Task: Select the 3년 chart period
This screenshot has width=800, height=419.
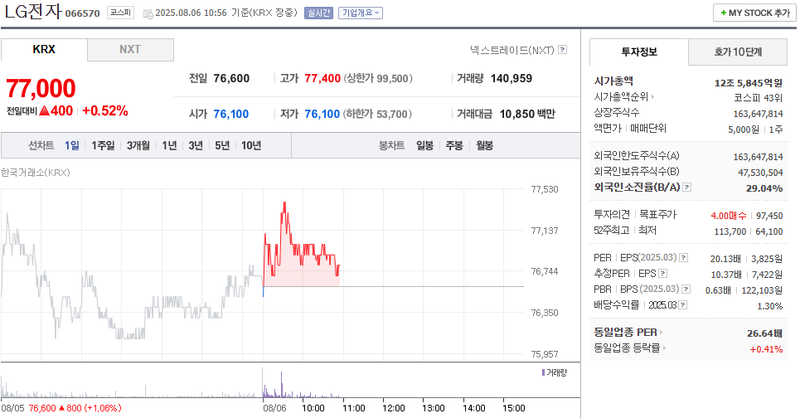Action: click(195, 145)
